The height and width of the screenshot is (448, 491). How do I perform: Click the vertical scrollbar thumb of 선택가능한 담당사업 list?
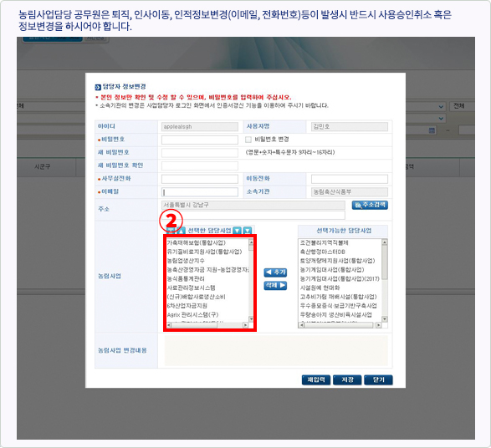coord(385,262)
